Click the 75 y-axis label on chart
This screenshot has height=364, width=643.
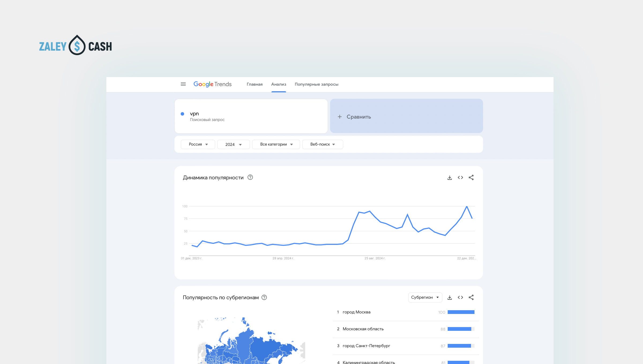186,219
